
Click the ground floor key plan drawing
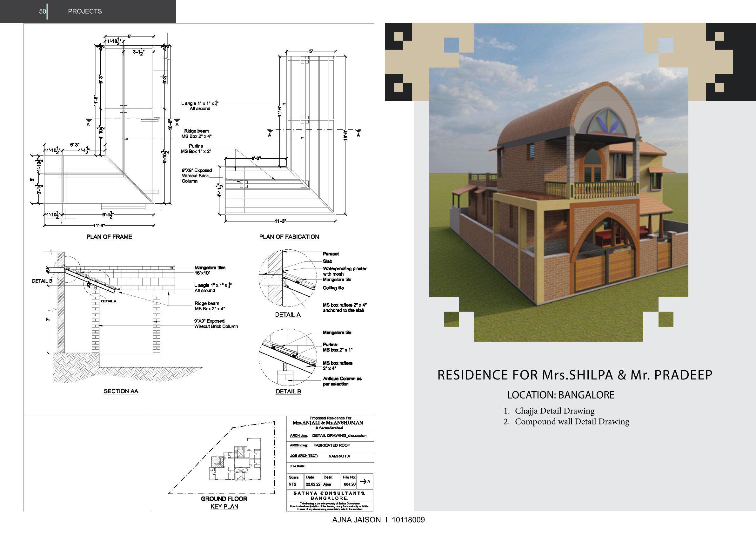pos(235,459)
